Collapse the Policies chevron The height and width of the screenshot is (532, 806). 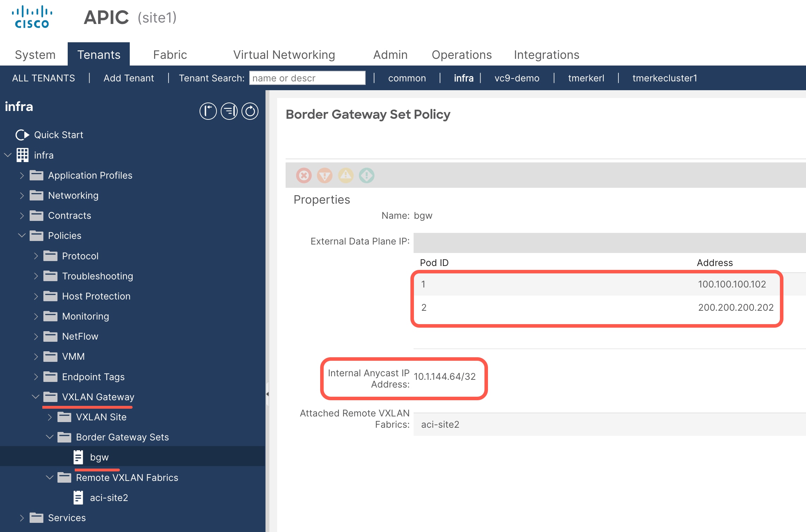(x=22, y=235)
